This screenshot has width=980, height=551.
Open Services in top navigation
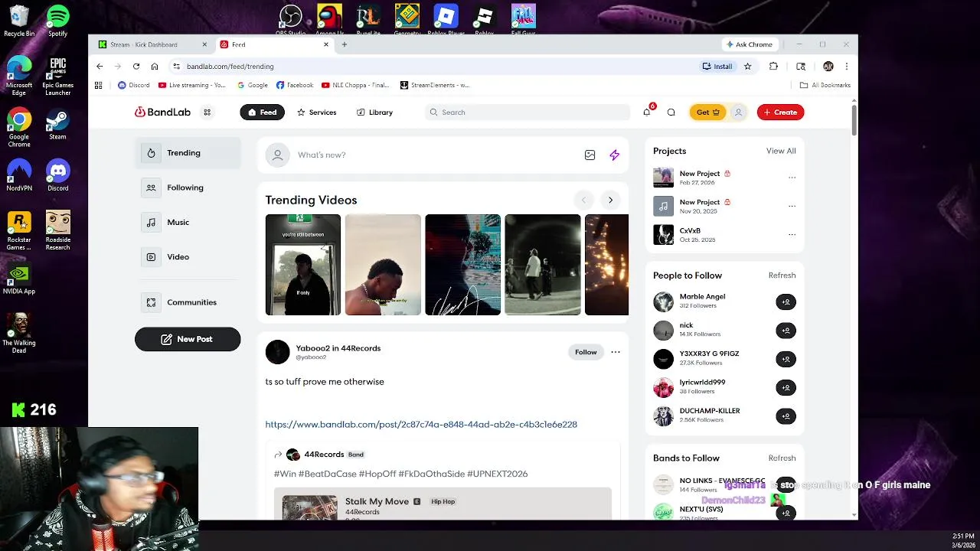(x=316, y=112)
